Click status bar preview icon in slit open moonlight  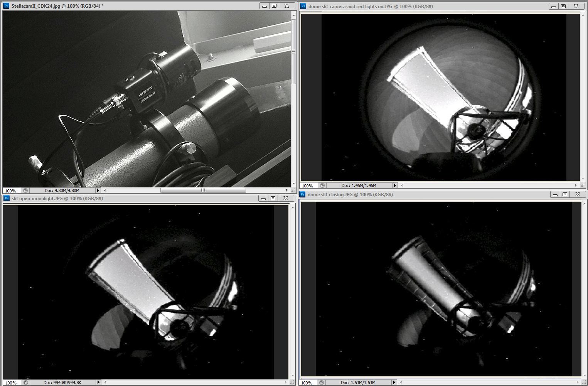tap(26, 383)
